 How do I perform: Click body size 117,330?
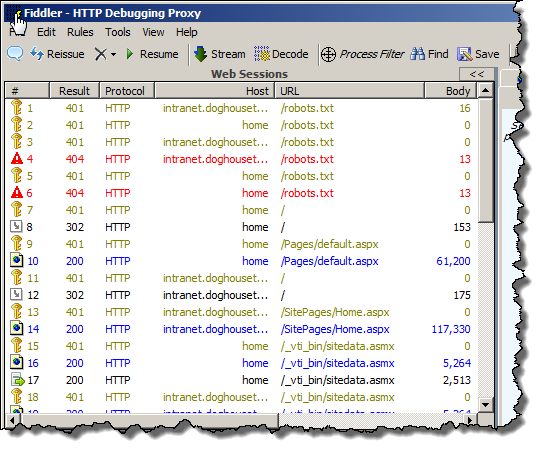[451, 329]
